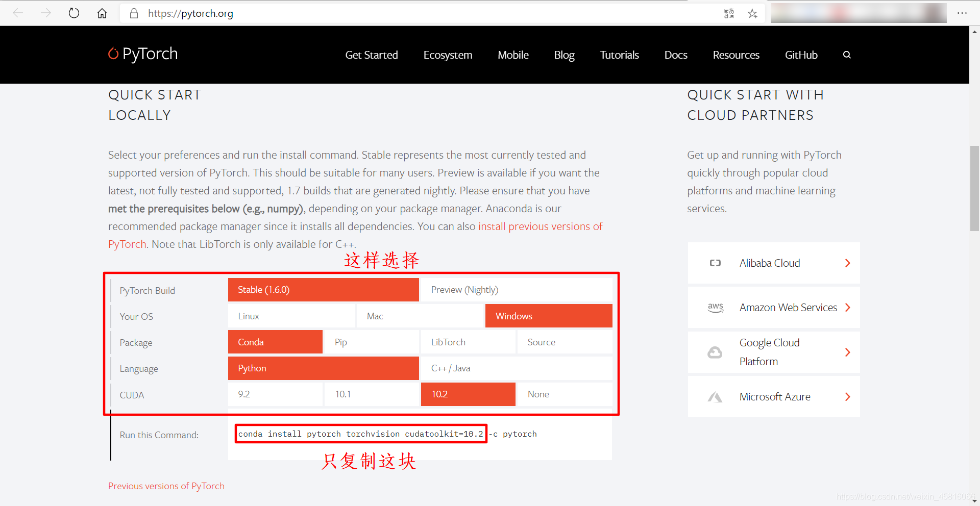This screenshot has height=506, width=980.
Task: Select Preview (Nightly) build option
Action: tap(517, 290)
